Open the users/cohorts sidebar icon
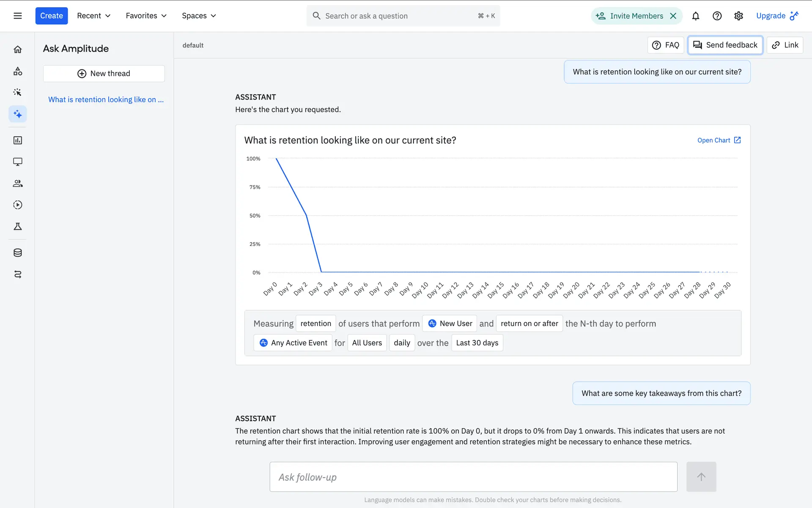Viewport: 812px width, 508px height. [x=17, y=183]
